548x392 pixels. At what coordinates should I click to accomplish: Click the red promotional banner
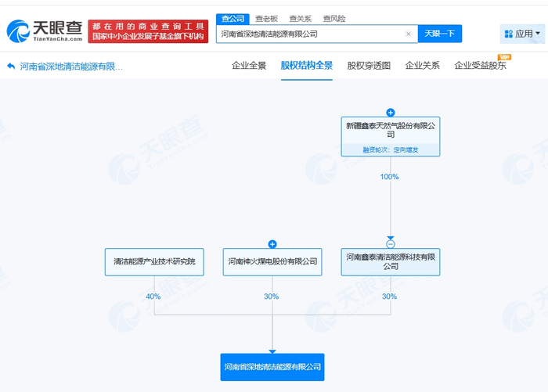pyautogui.click(x=148, y=31)
